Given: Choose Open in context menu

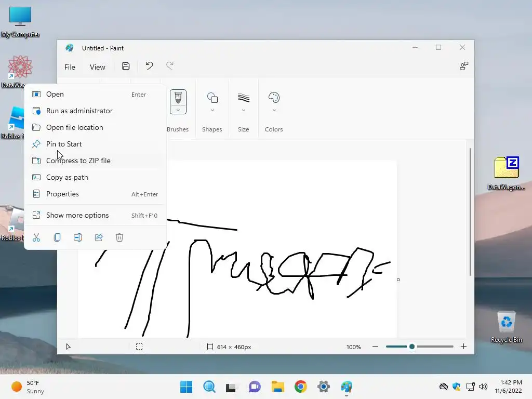Looking at the screenshot, I should pos(96,95).
